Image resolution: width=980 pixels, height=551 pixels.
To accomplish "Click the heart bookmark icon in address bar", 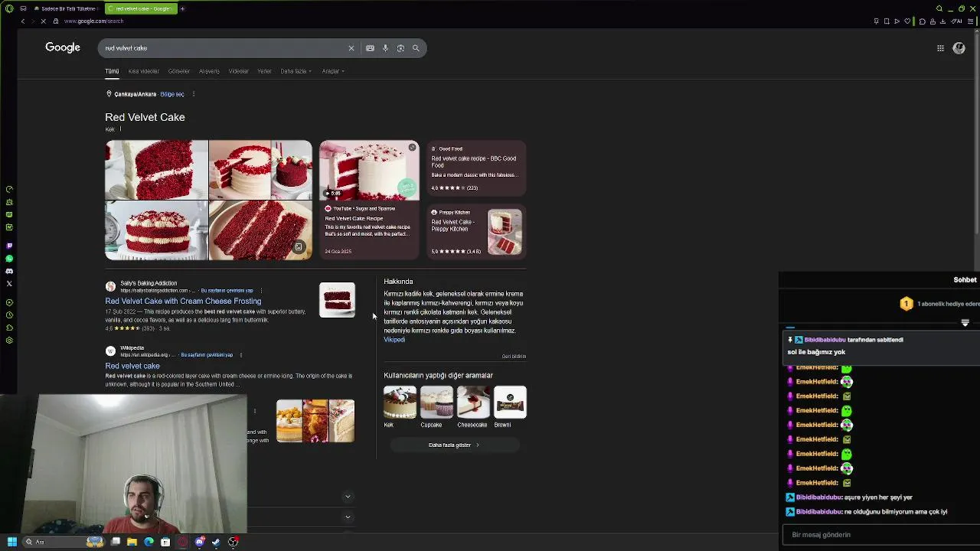I will tap(907, 21).
